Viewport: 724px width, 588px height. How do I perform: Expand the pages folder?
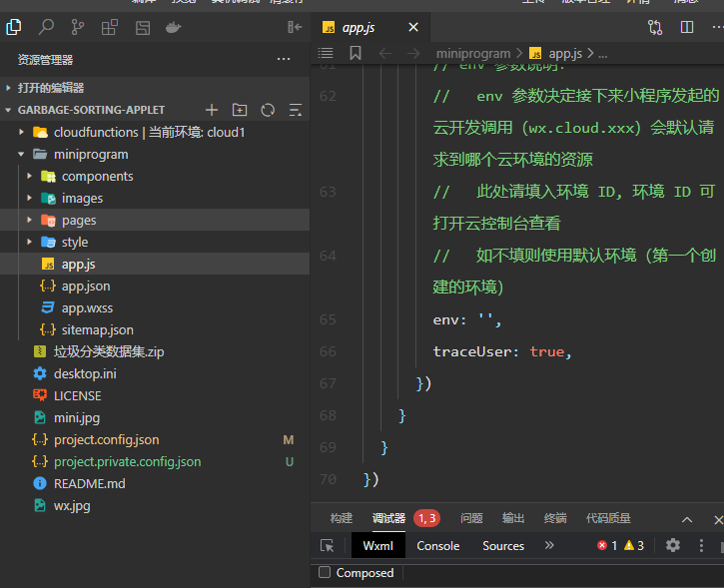tap(30, 220)
